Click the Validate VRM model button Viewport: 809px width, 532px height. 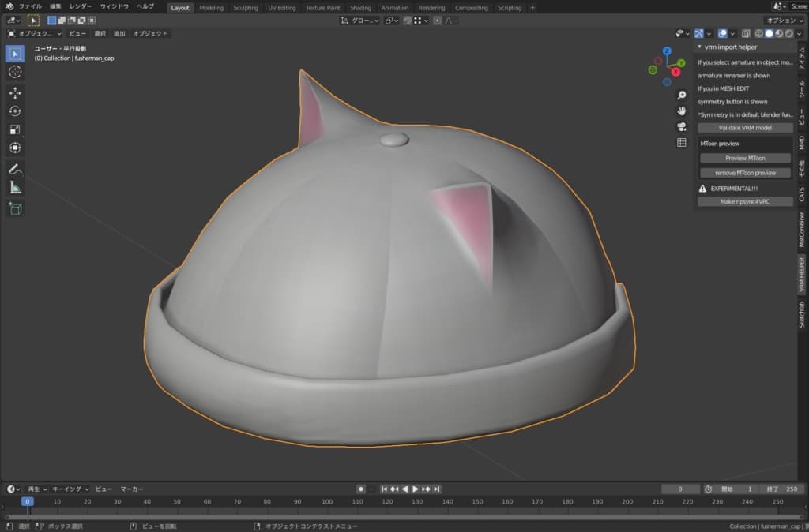pos(745,128)
